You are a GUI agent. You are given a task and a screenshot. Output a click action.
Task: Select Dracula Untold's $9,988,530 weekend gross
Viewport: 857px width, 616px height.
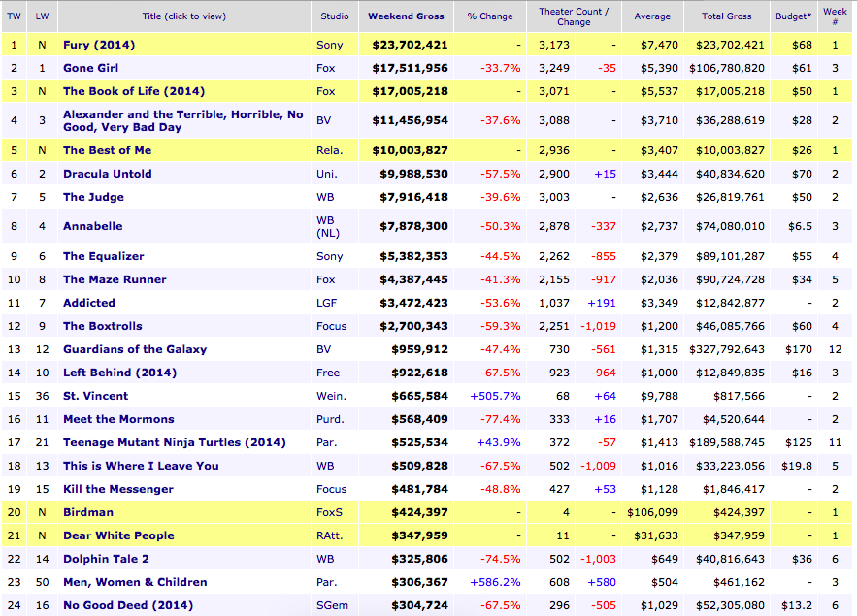[413, 174]
